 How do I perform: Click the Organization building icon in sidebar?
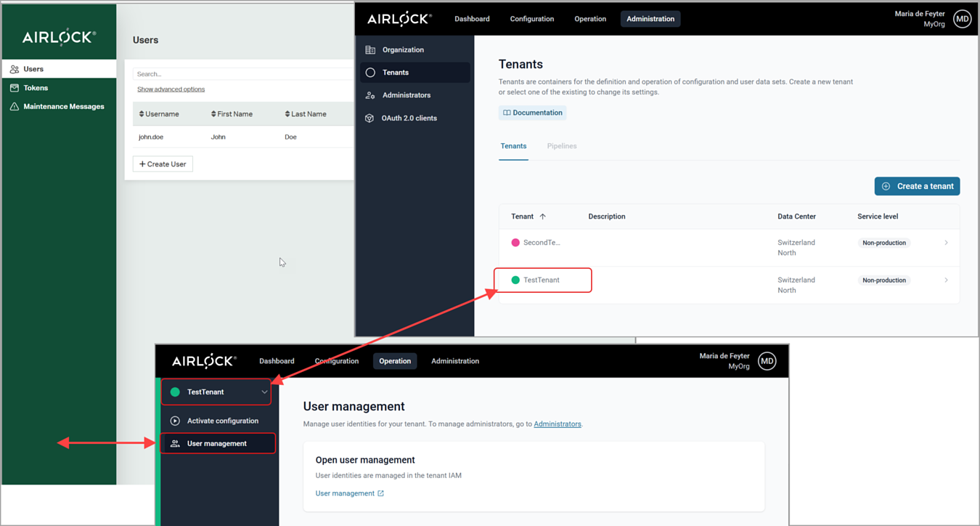370,50
